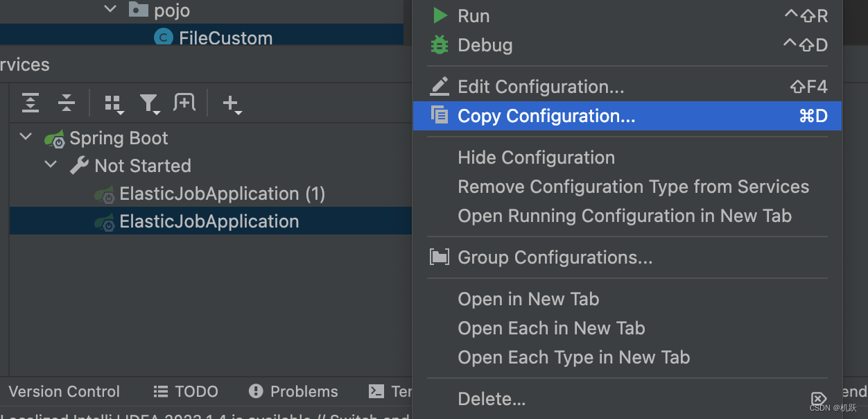Select the Collapse All icon in Services toolbar
The image size is (868, 419).
[x=67, y=103]
